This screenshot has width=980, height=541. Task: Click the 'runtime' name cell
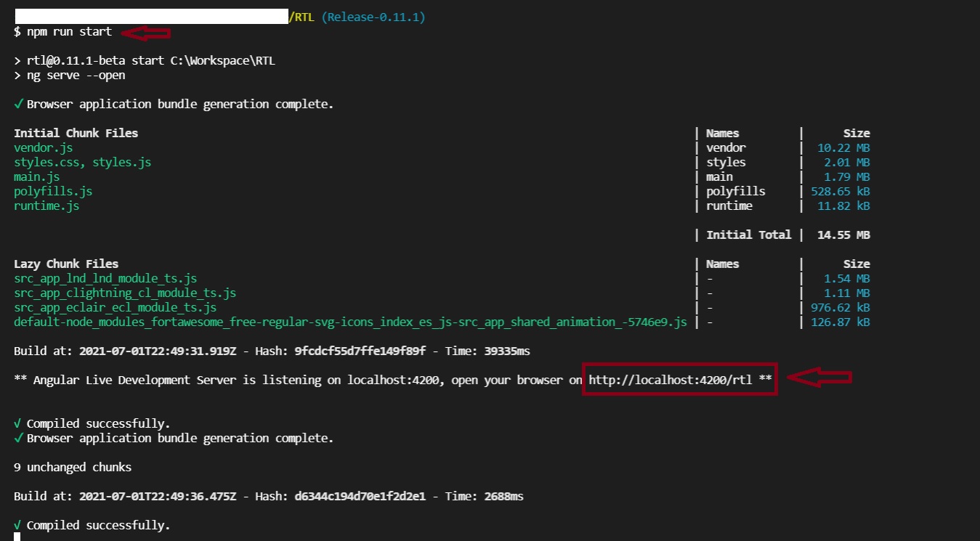[x=729, y=206]
